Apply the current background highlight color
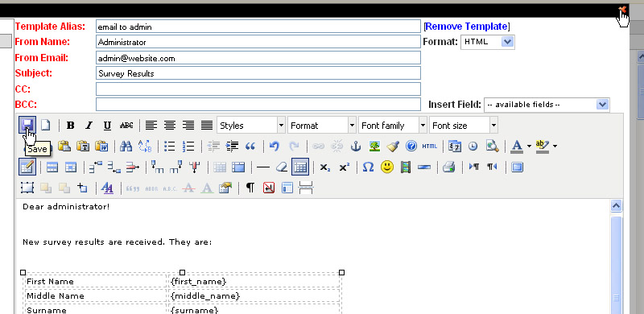644x314 pixels. (543, 146)
